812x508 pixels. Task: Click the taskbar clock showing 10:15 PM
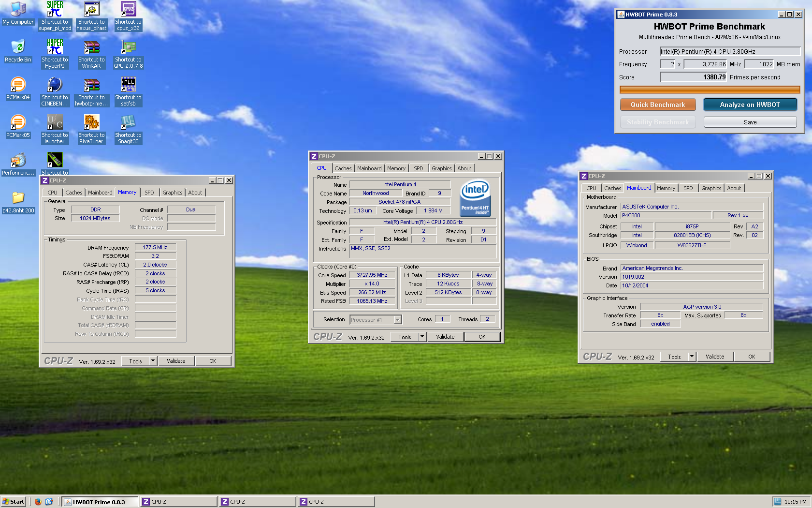coord(796,502)
